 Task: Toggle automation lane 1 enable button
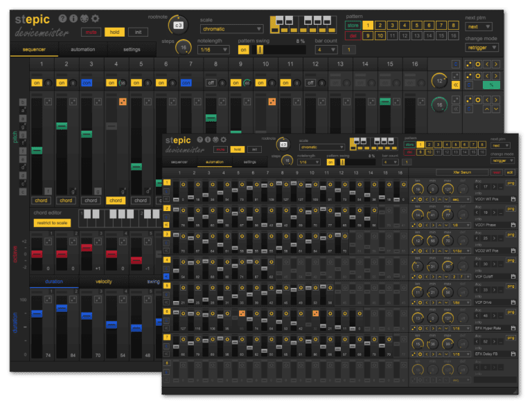click(x=166, y=183)
